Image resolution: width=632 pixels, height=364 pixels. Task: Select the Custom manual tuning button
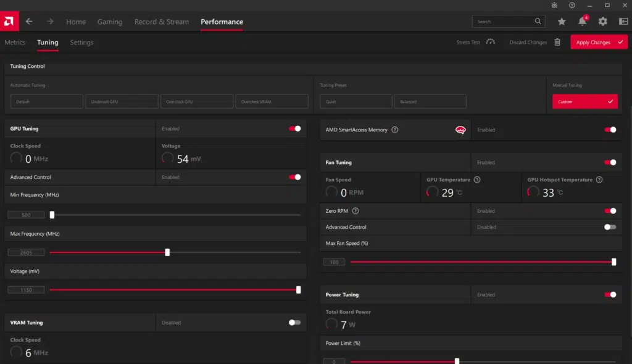[x=585, y=102]
